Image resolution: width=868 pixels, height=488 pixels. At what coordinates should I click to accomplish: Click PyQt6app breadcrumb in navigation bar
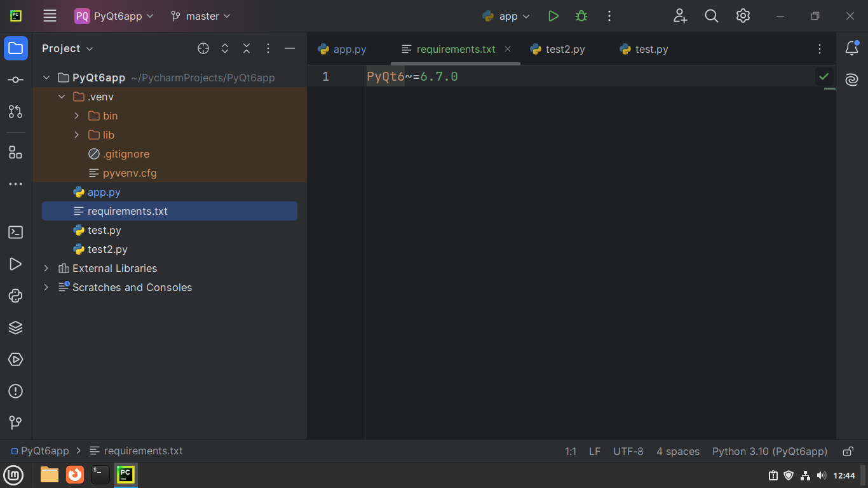coord(40,451)
